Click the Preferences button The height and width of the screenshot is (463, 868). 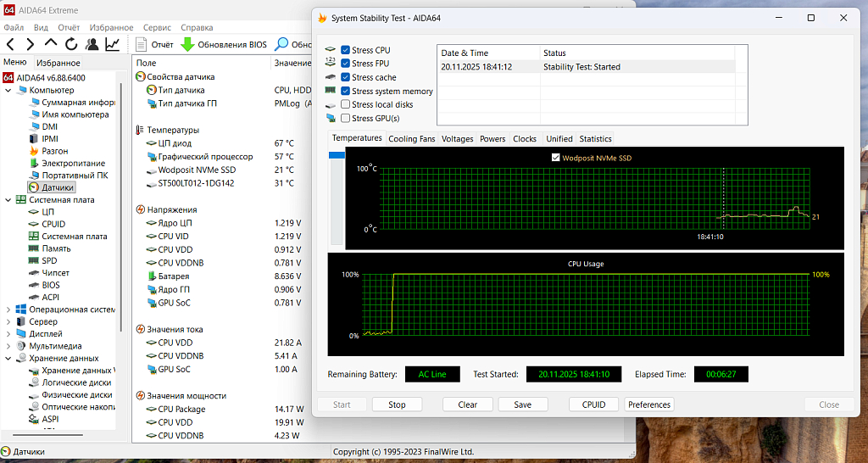point(649,404)
